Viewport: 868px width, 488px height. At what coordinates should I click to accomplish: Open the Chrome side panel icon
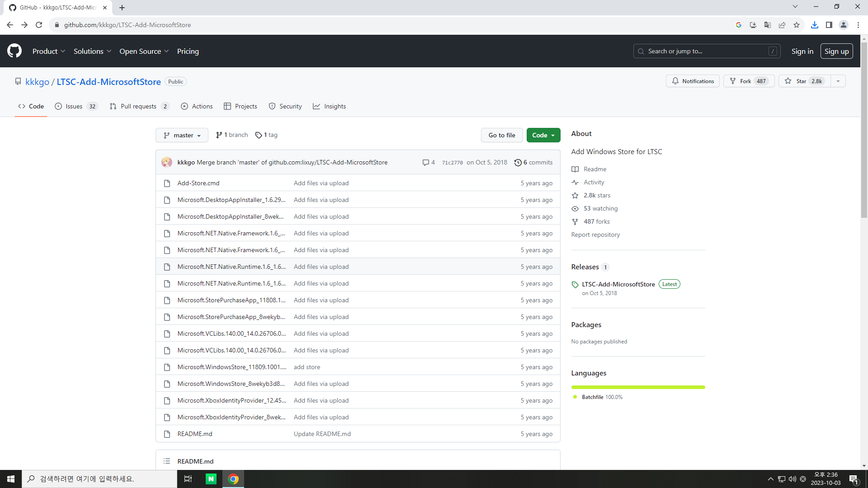point(829,25)
